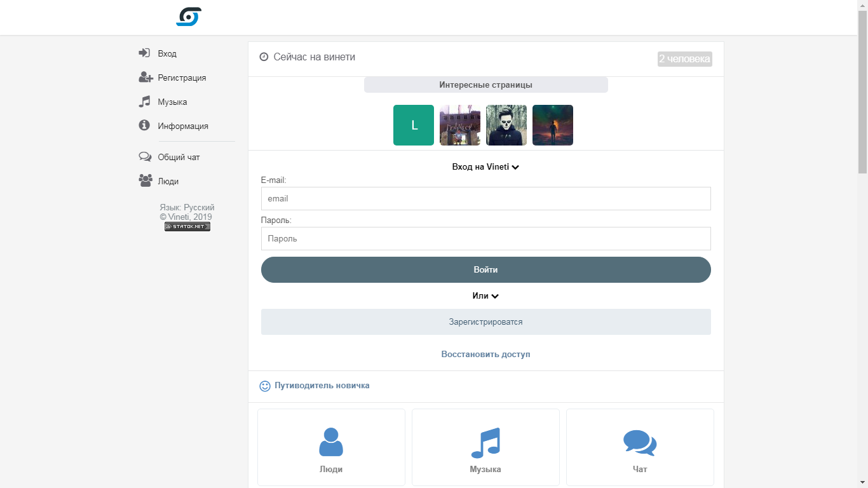Open the Люди sidebar menu item
This screenshot has height=488, width=868.
point(168,181)
